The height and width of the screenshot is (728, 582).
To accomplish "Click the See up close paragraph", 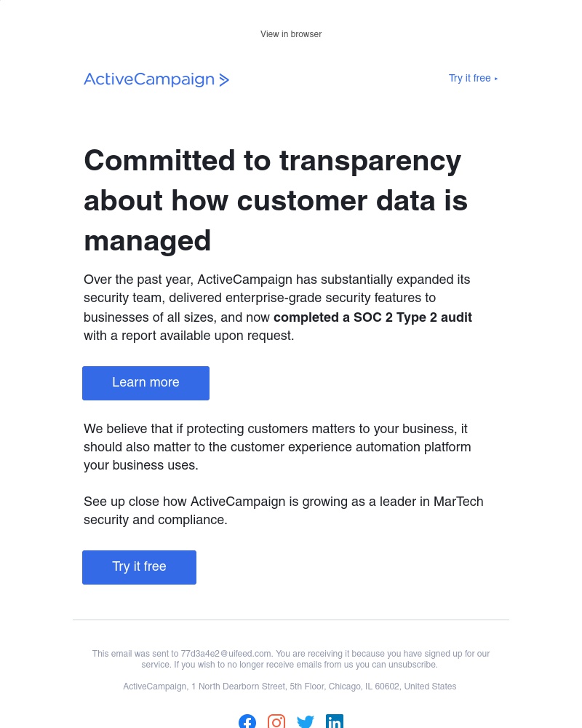I will [283, 510].
